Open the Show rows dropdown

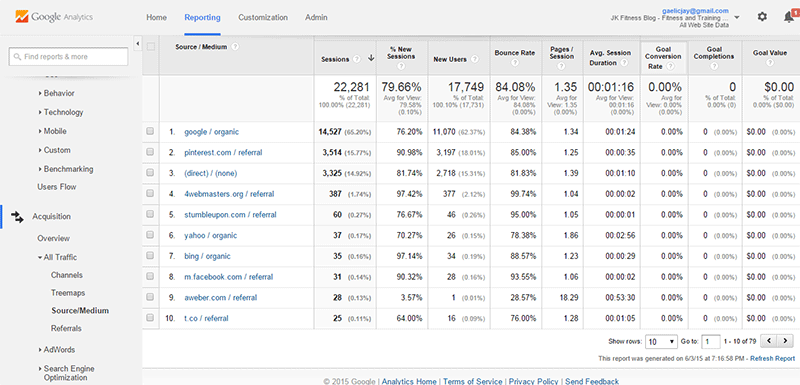[661, 341]
